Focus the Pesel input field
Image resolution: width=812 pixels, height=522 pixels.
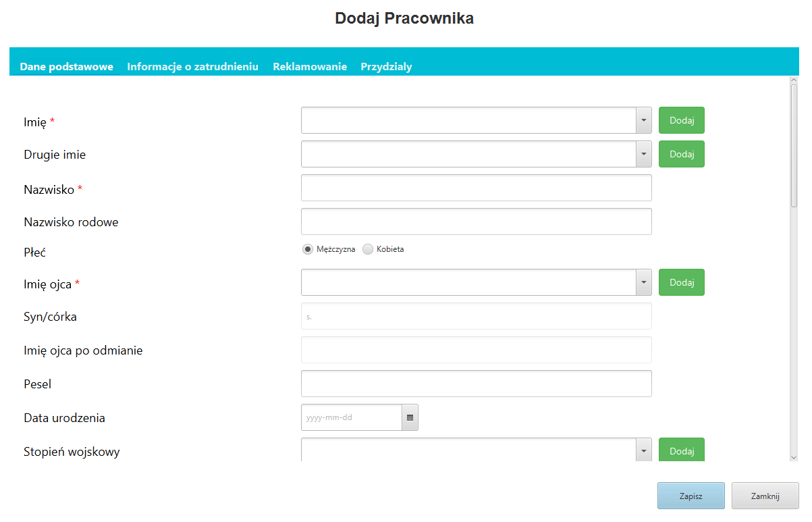[x=477, y=384]
